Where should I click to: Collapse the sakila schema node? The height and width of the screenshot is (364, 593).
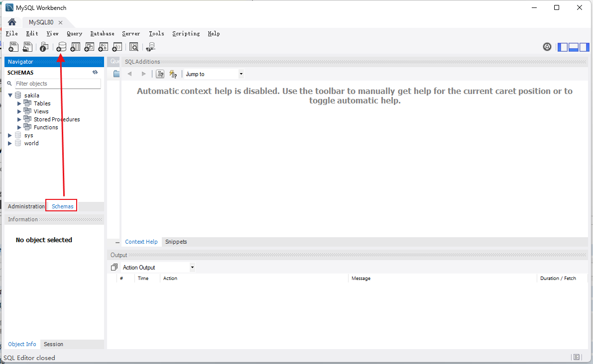[10, 95]
